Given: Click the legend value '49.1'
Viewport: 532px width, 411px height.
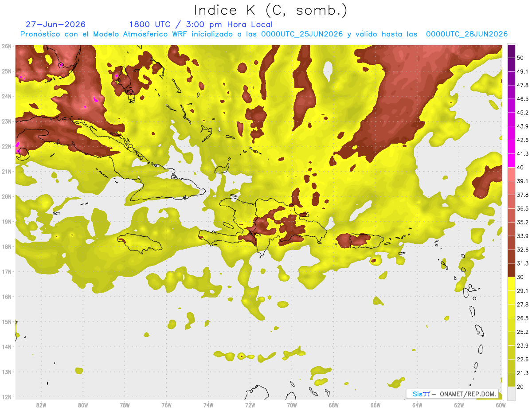Looking at the screenshot, I should point(523,71).
